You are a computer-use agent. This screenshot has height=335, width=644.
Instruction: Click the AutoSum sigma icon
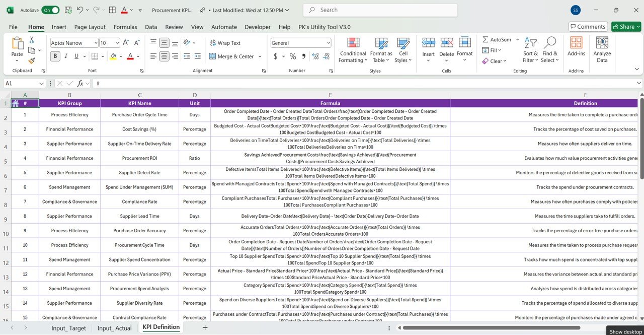coord(486,39)
